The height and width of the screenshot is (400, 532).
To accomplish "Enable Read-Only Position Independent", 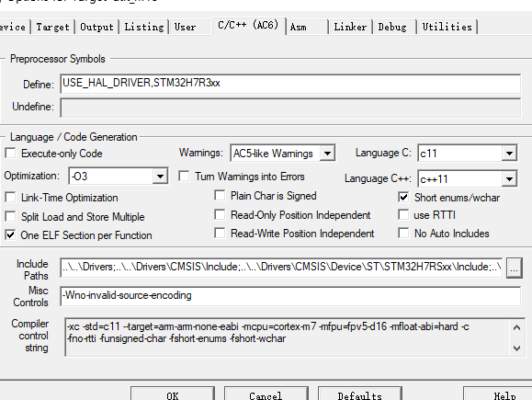I will pyautogui.click(x=220, y=214).
